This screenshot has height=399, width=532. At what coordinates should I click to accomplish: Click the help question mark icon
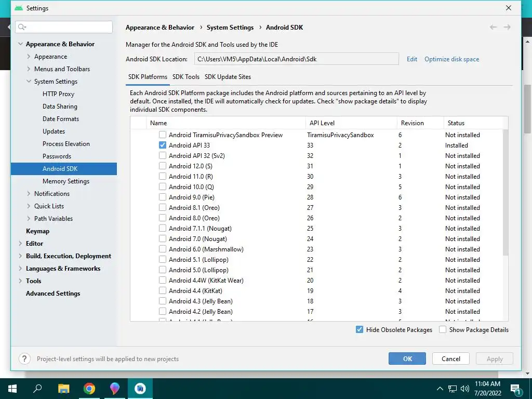pyautogui.click(x=24, y=358)
